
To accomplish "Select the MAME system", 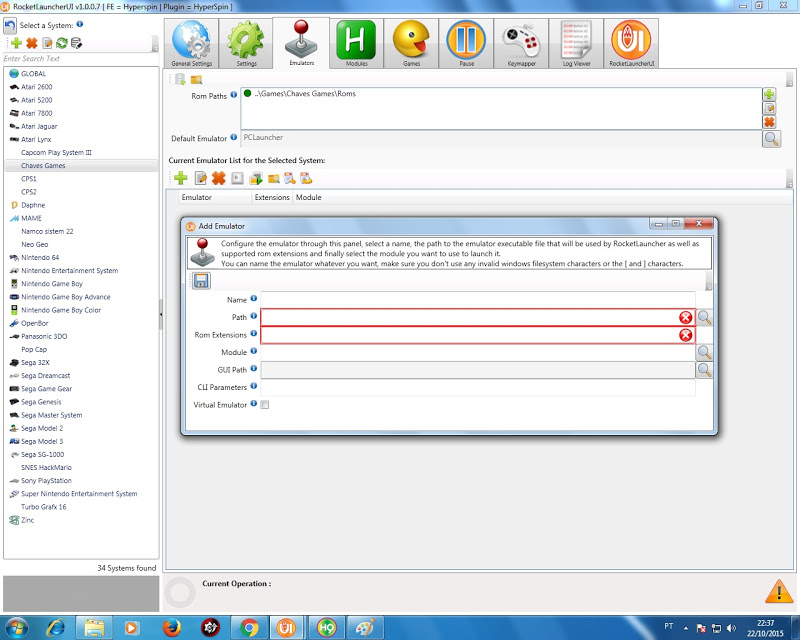I will (x=32, y=218).
